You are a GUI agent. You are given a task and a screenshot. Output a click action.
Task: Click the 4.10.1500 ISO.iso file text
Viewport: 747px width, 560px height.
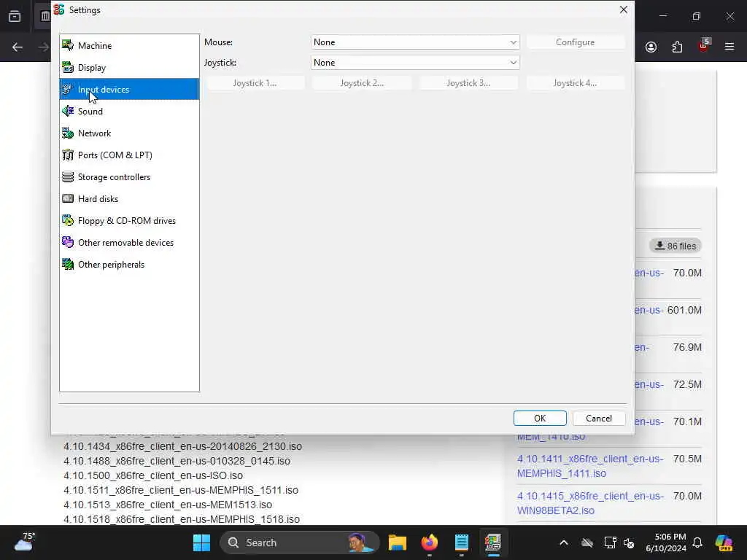click(x=153, y=475)
